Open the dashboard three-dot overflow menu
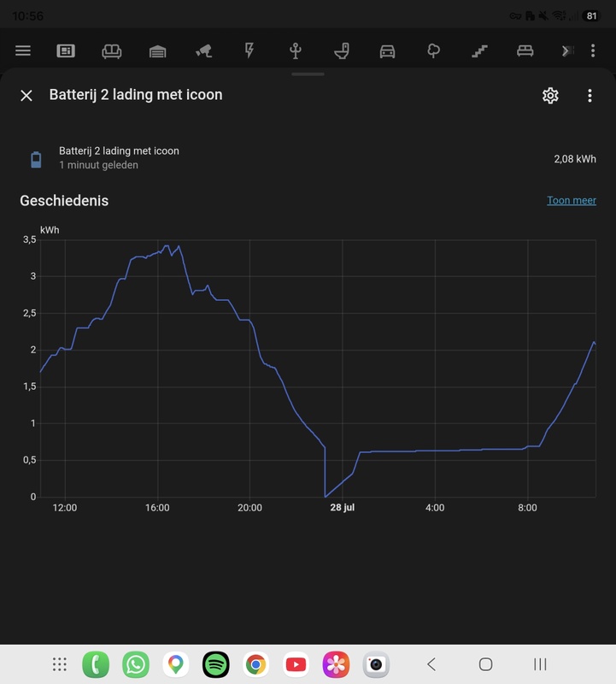616x684 pixels. (593, 50)
